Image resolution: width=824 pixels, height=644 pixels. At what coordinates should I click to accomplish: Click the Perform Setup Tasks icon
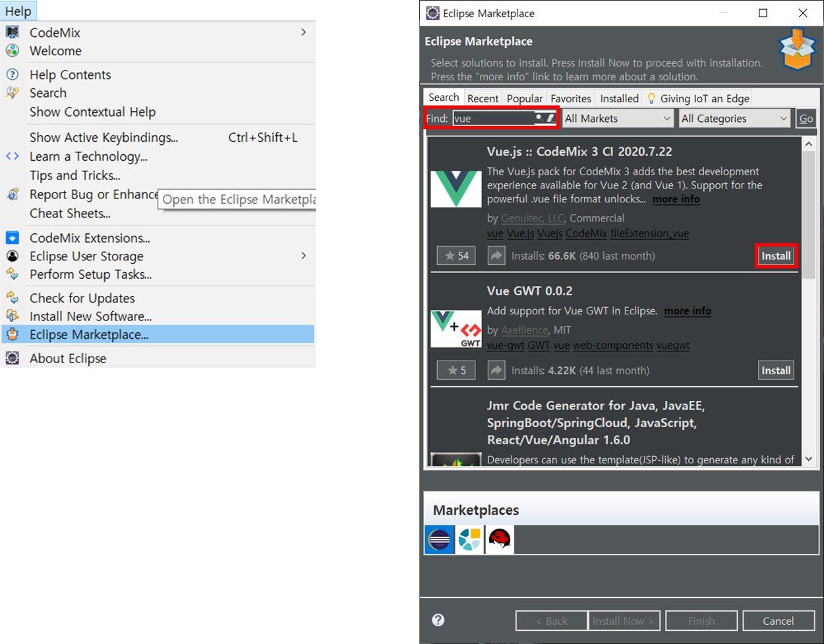point(13,274)
